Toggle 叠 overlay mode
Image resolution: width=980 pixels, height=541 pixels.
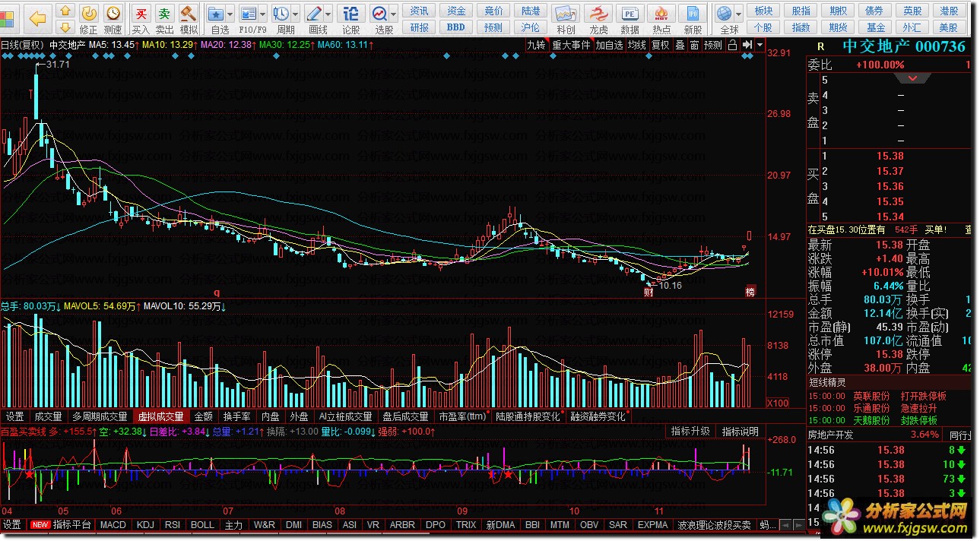pos(680,45)
